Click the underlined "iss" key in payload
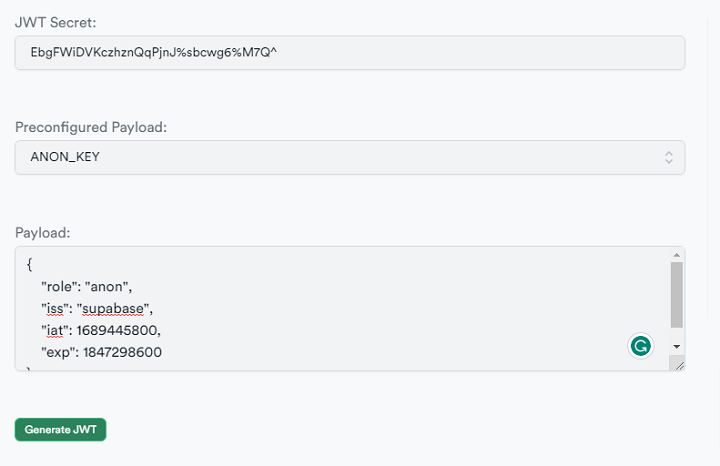Viewport: 720px width, 466px height. coord(55,309)
